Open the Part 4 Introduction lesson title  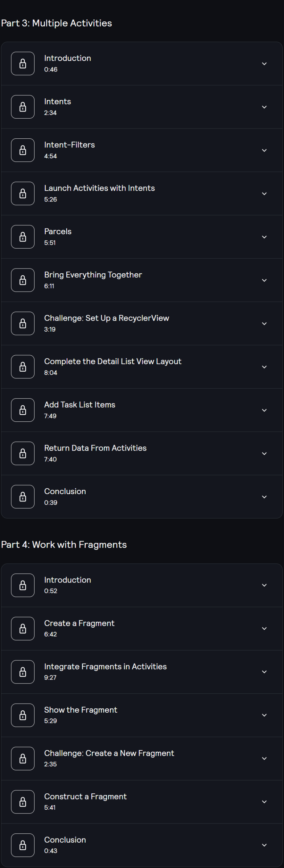pyautogui.click(x=68, y=580)
